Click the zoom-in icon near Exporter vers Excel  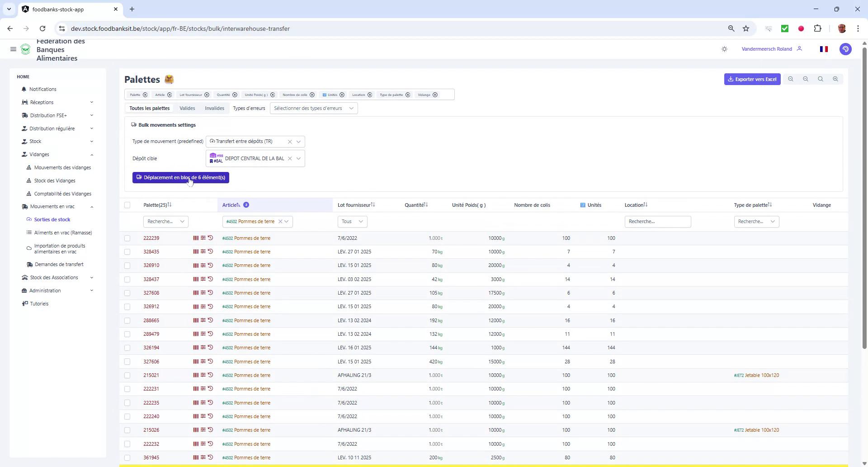tap(835, 79)
